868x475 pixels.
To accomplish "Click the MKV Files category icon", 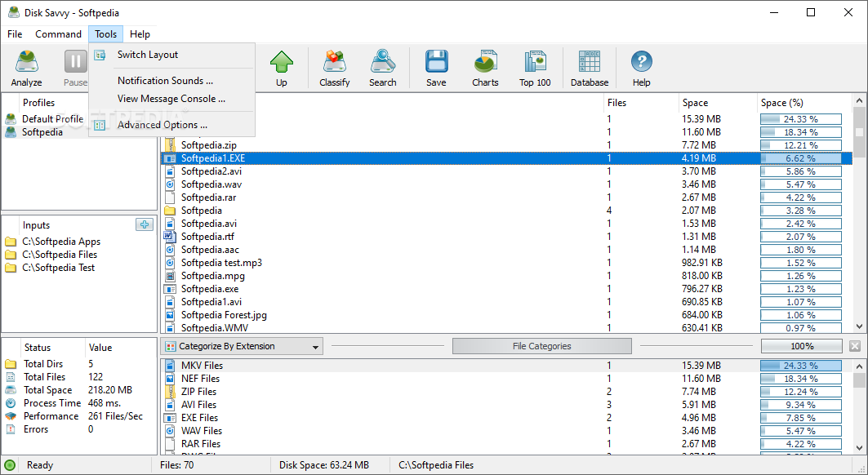I will 170,366.
